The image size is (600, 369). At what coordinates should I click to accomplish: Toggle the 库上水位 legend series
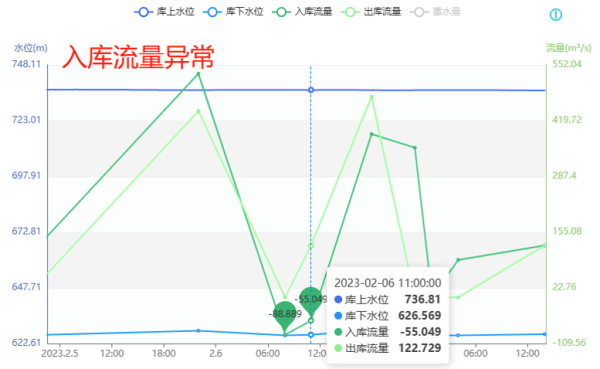tap(164, 12)
